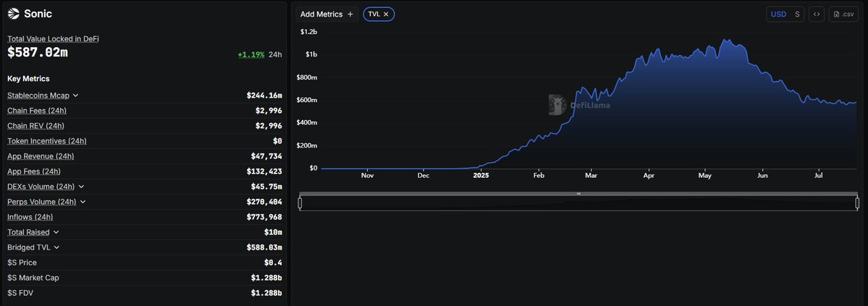
Task: Switch chart denomination to S token
Action: 797,14
